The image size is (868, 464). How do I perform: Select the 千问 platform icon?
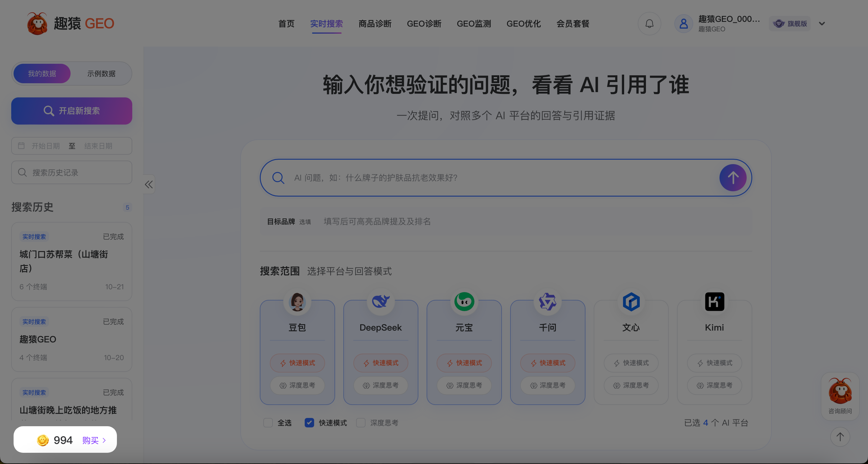[547, 302]
